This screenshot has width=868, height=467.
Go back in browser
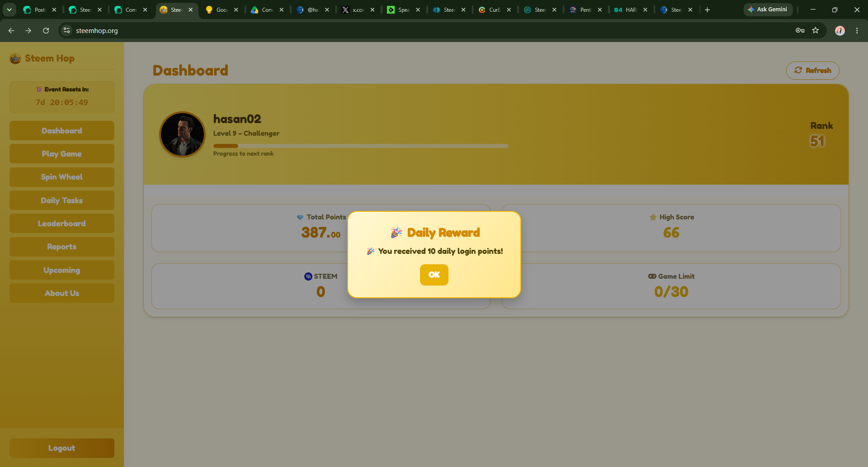click(x=11, y=30)
